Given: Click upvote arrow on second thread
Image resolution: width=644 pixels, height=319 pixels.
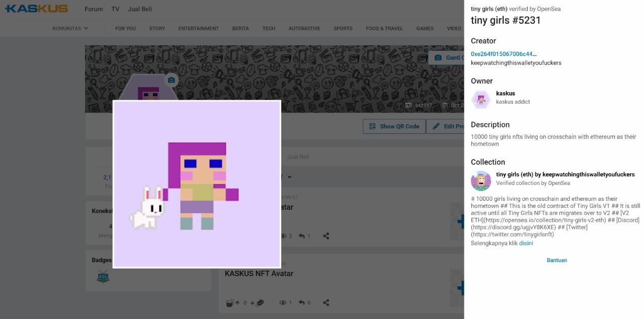Looking at the screenshot, I should (237, 302).
